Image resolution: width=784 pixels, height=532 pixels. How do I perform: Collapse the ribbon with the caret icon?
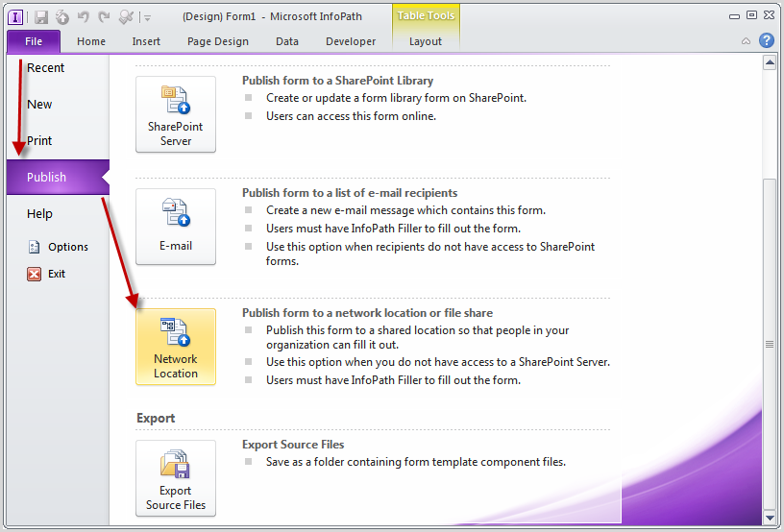[746, 41]
